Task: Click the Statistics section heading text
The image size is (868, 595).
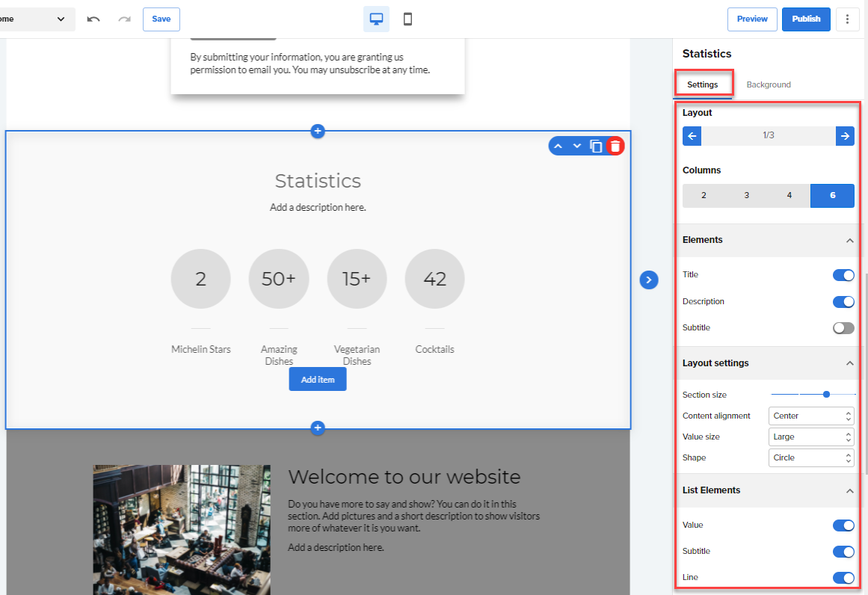Action: point(318,181)
